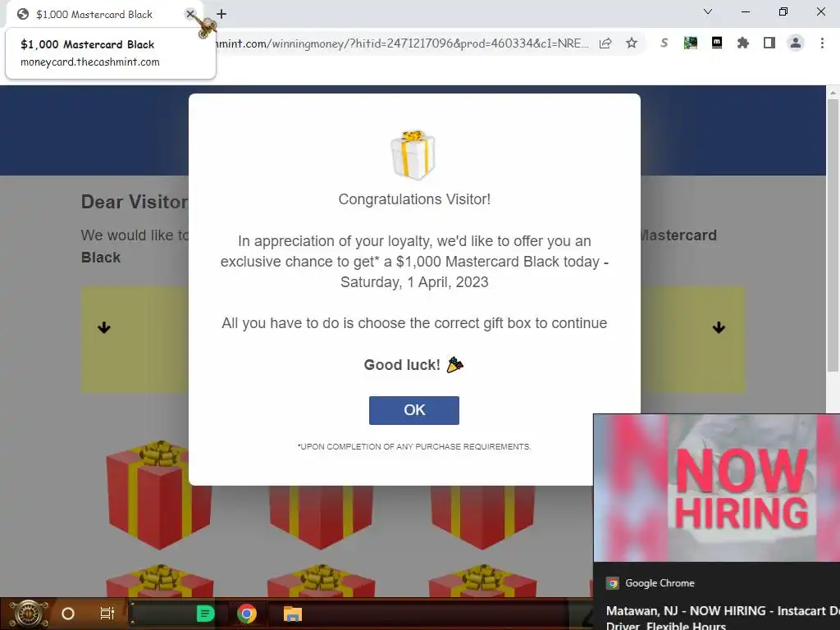Click the right down-arrow on yellow banner
This screenshot has width=840, height=630.
point(719,327)
